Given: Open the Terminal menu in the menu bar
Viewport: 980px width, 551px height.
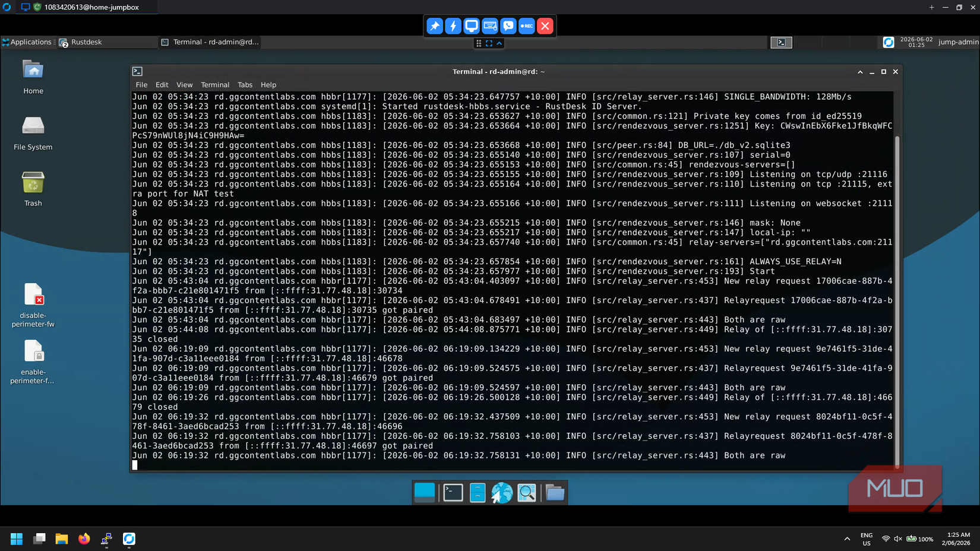Looking at the screenshot, I should coord(215,85).
